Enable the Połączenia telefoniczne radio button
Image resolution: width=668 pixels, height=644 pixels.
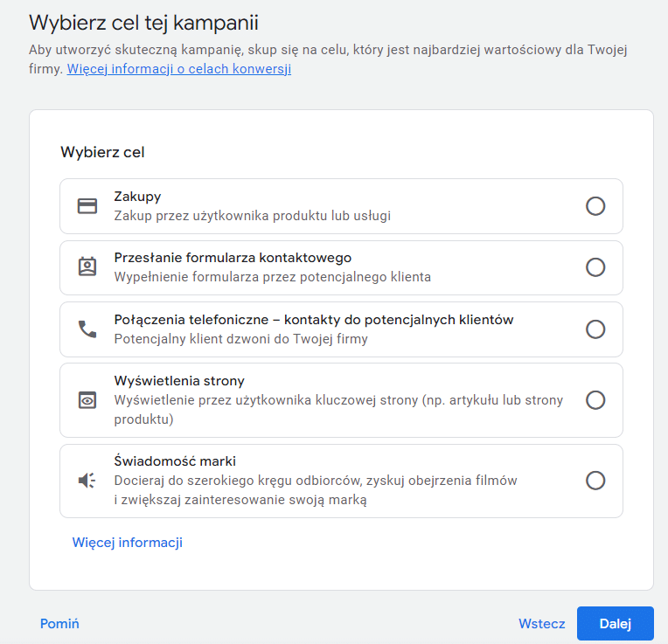pos(595,329)
